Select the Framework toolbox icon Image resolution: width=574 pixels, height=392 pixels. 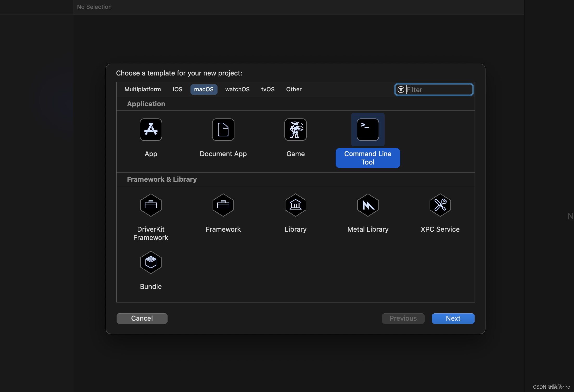coord(223,205)
